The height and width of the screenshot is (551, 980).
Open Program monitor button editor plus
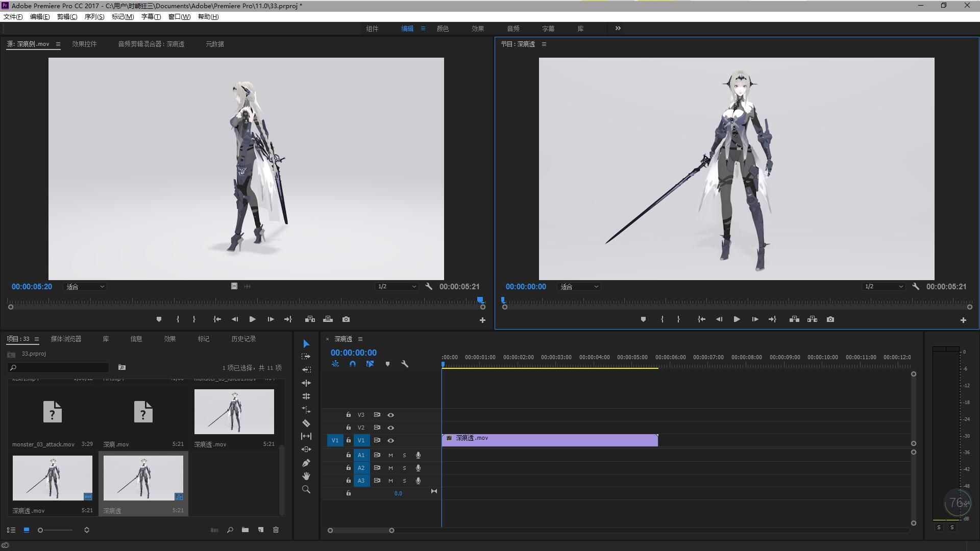(963, 320)
